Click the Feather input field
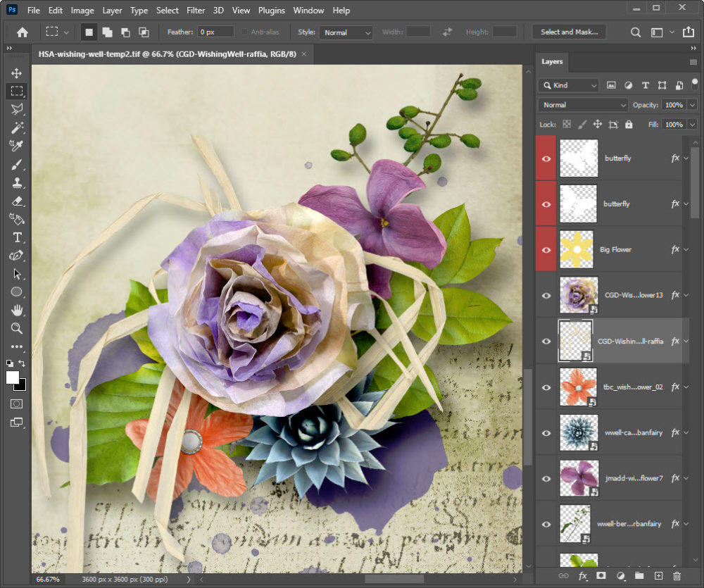 point(215,32)
